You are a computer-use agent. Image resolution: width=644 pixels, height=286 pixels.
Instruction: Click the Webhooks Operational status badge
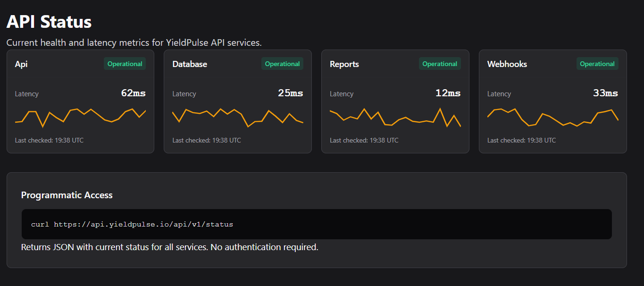click(597, 64)
